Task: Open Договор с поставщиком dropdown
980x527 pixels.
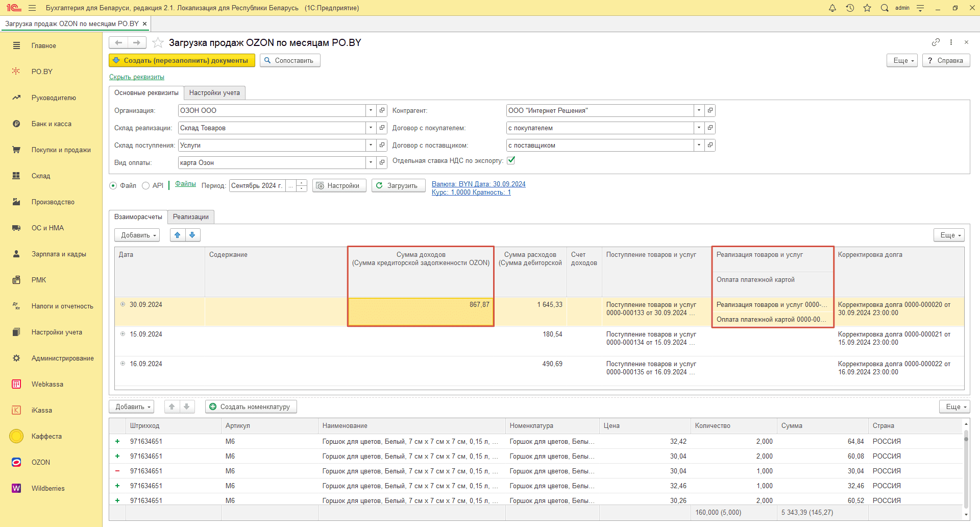Action: coord(699,145)
